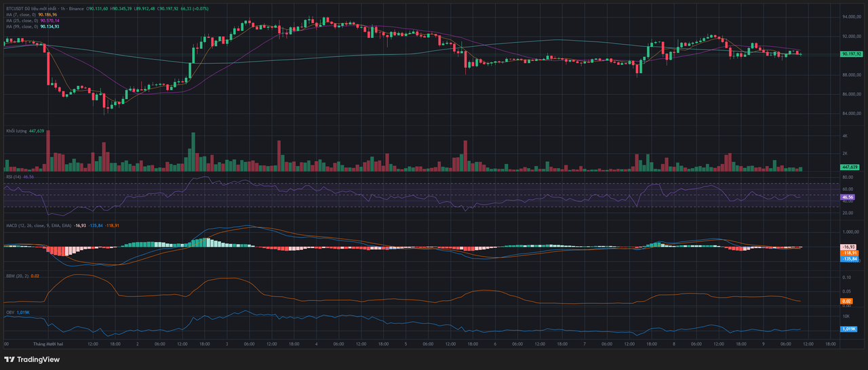Click the volume tag 447,639 on the right scale
Screen dimensions: 868x370
(850, 167)
